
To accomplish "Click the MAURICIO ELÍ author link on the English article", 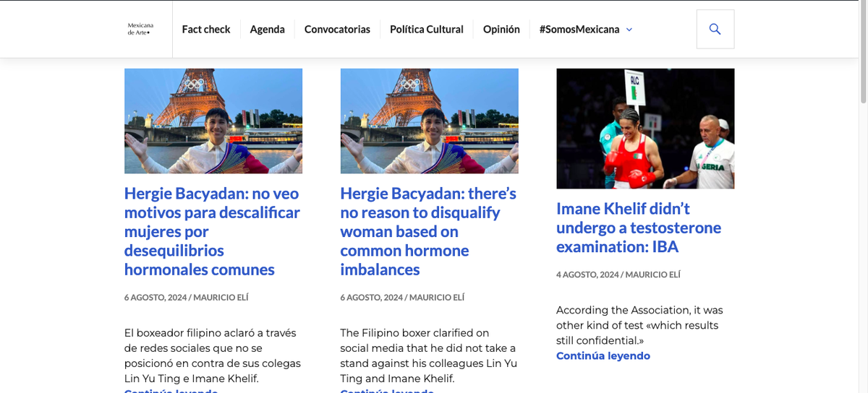I will click(437, 297).
